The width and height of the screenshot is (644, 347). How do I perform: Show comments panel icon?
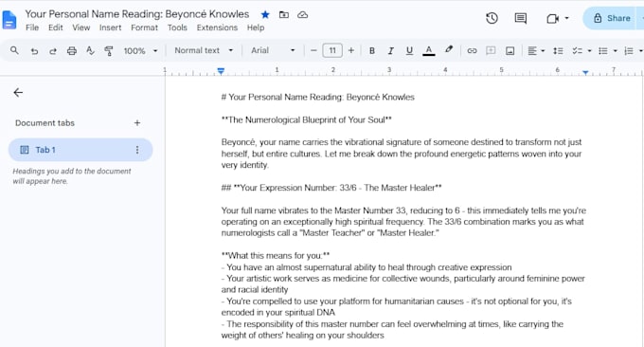tap(520, 18)
